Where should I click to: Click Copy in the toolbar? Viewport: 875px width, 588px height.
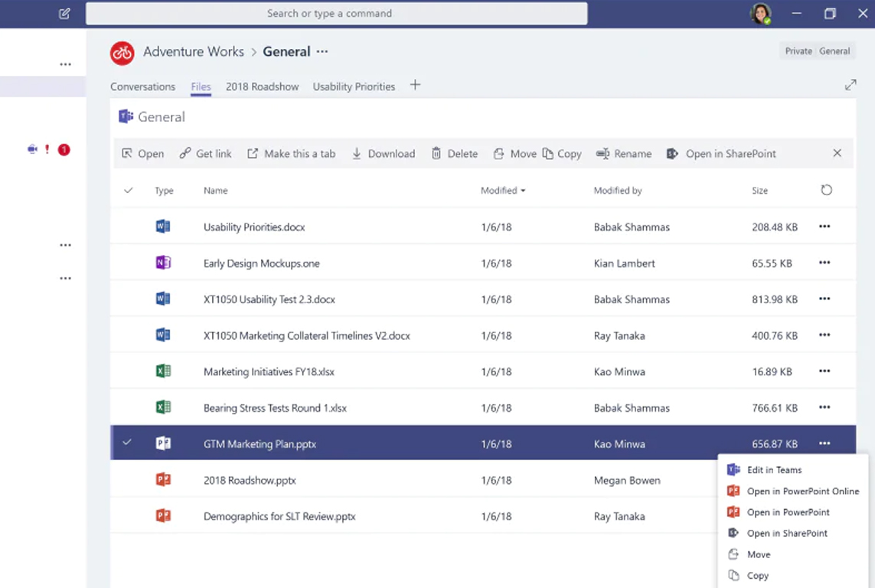[x=562, y=153]
